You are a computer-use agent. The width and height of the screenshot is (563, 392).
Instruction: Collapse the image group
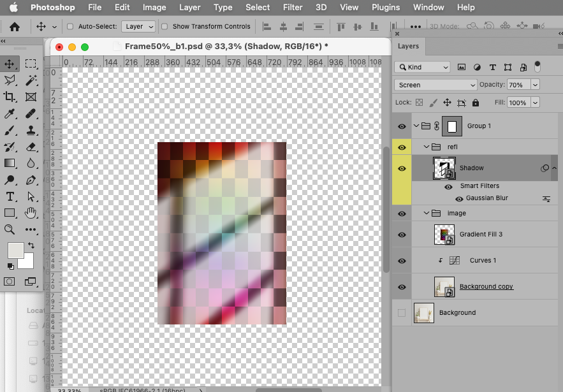click(425, 213)
